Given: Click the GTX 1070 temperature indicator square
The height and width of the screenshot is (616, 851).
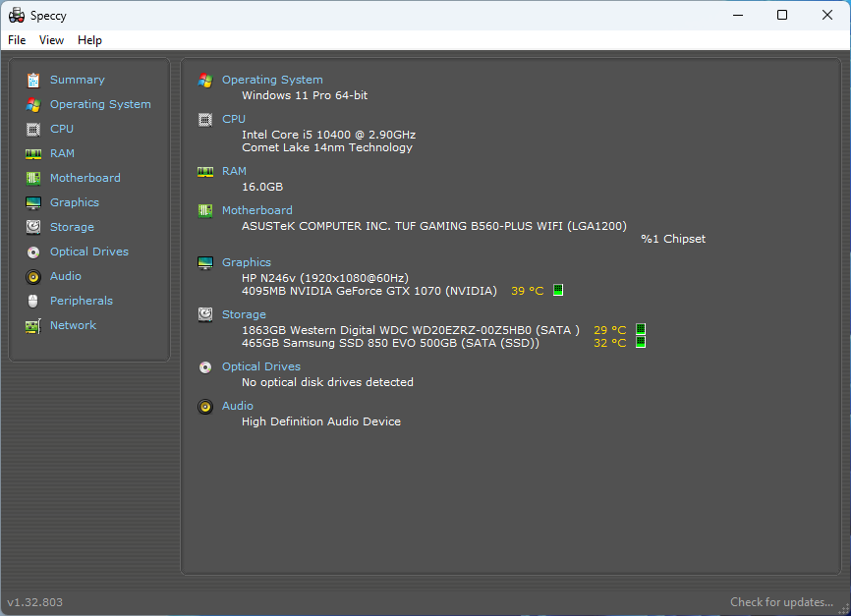Looking at the screenshot, I should coord(558,290).
